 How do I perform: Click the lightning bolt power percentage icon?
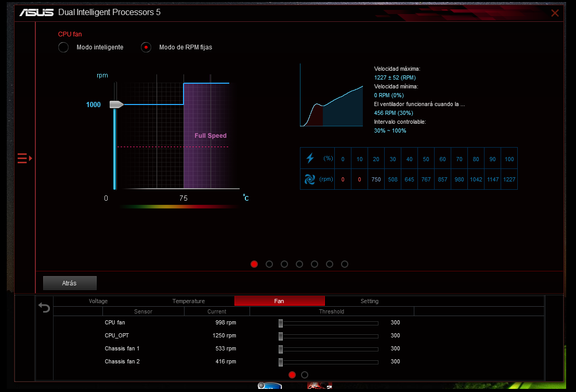pos(310,158)
